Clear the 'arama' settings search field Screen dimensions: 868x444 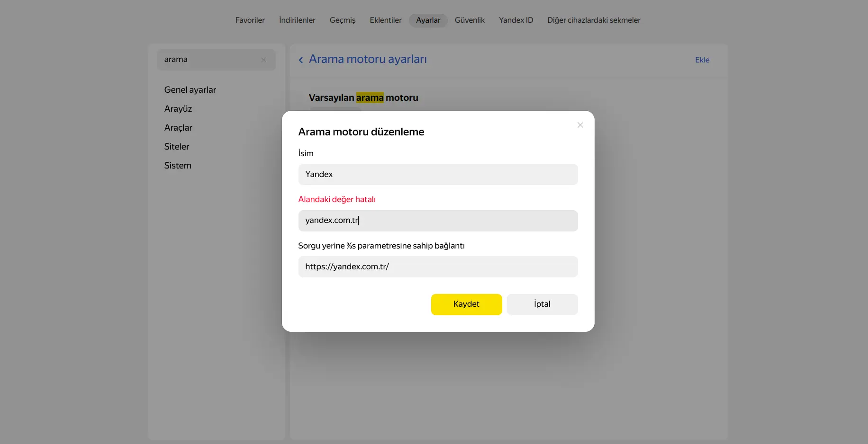[263, 60]
